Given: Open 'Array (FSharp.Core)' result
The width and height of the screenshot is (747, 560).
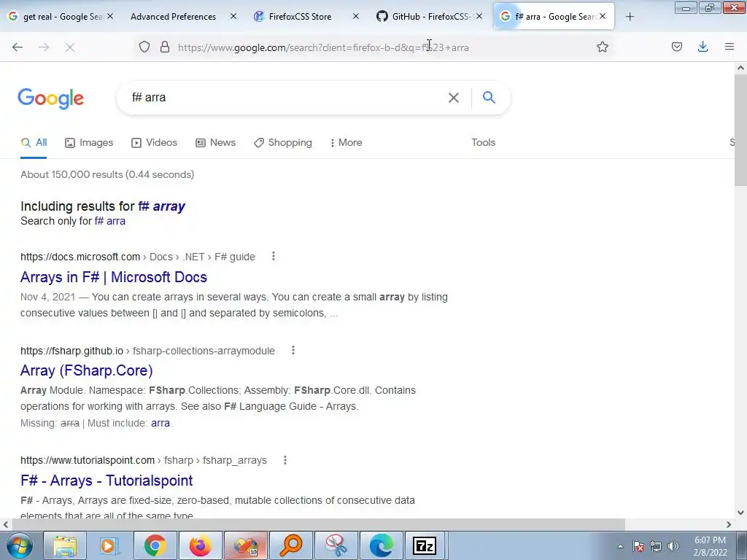Looking at the screenshot, I should pyautogui.click(x=87, y=370).
